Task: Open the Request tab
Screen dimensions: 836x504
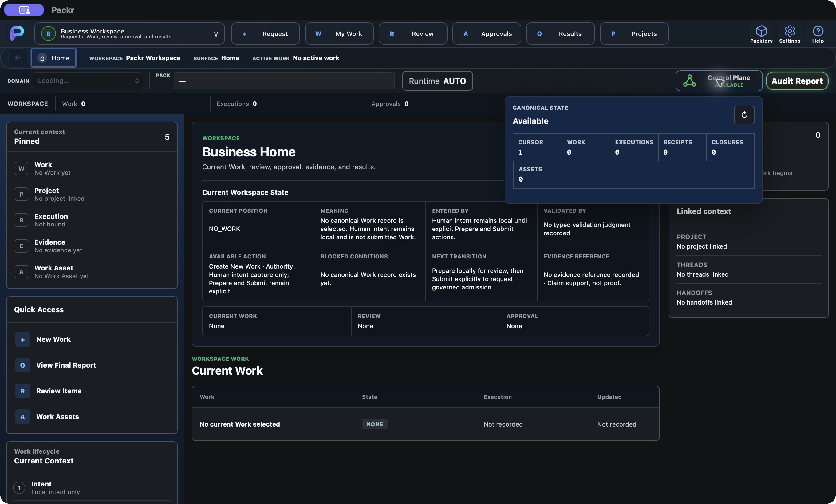Action: [x=265, y=33]
